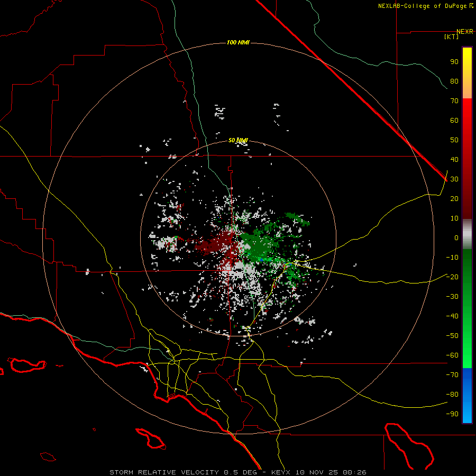Click the -60 value on the velocity scale

[452, 355]
